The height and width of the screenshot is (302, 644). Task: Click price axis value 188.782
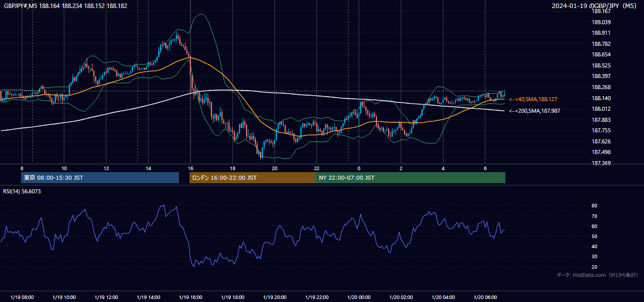tap(601, 44)
